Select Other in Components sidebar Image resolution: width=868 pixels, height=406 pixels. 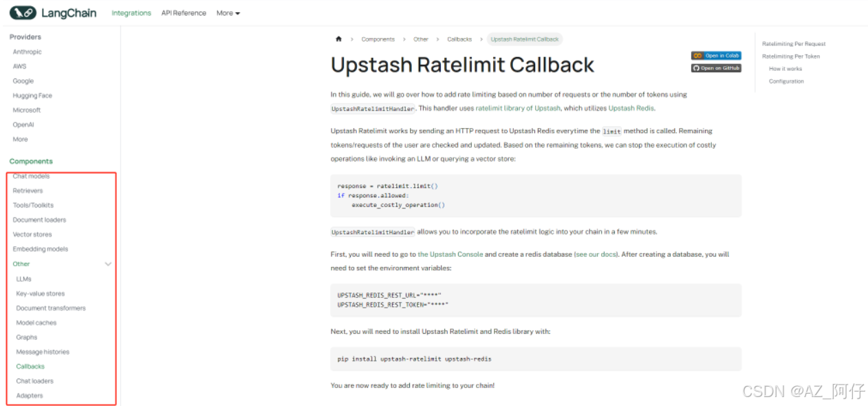pos(21,264)
